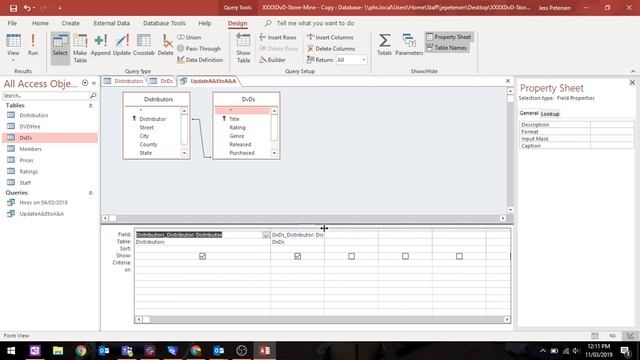Open the Hires on 04/03/2019 query

(43, 202)
